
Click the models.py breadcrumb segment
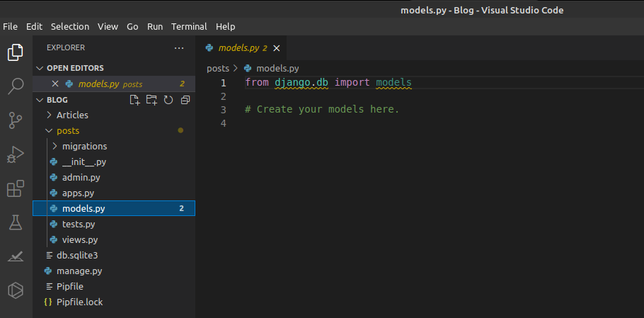click(x=277, y=68)
